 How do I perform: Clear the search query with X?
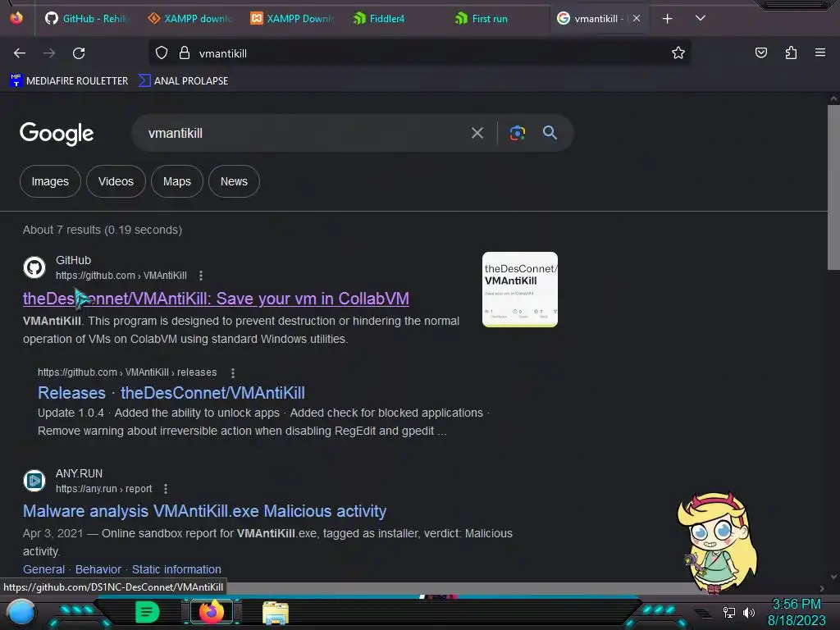[x=477, y=133]
